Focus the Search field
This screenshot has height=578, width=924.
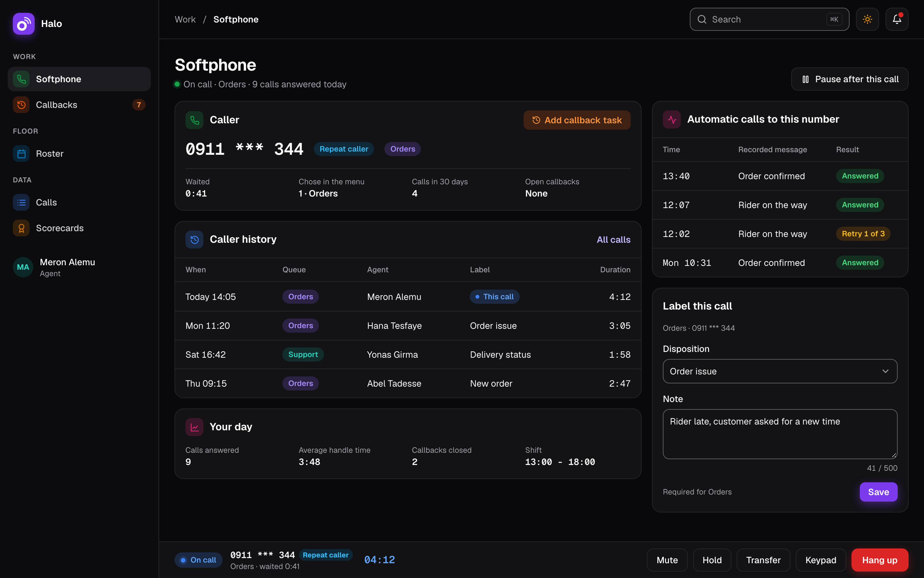coord(769,20)
